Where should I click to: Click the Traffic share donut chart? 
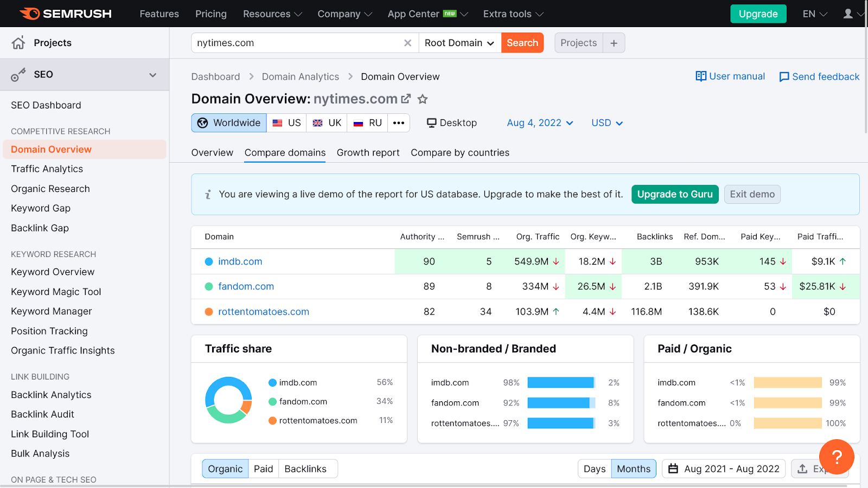click(x=228, y=400)
